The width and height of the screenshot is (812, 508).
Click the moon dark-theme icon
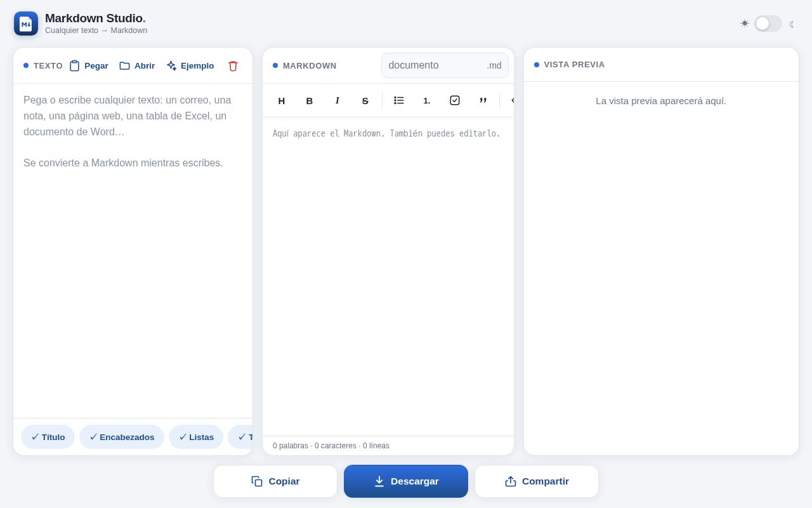click(792, 24)
